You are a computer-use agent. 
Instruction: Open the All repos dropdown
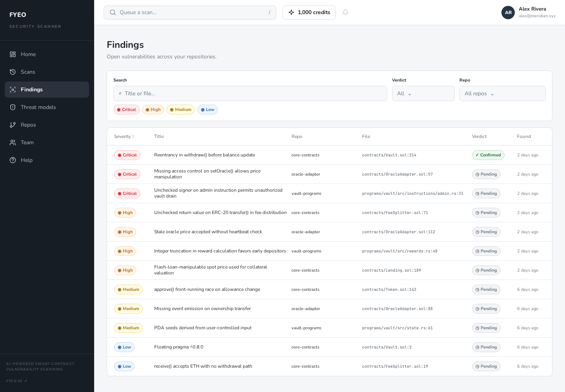click(503, 93)
